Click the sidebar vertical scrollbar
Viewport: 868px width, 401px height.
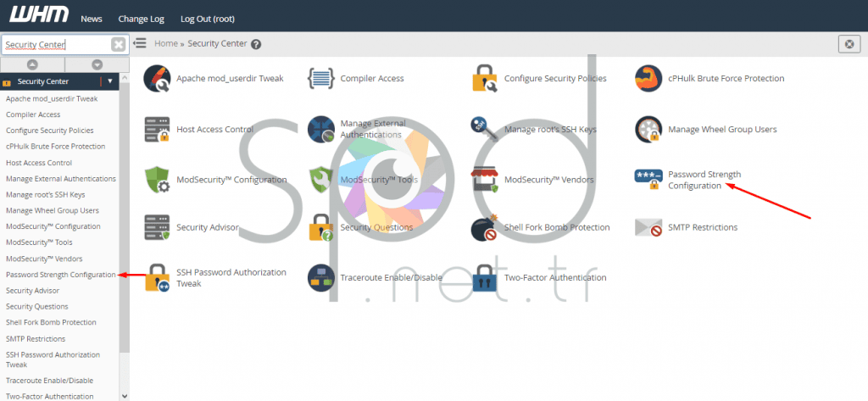125,219
